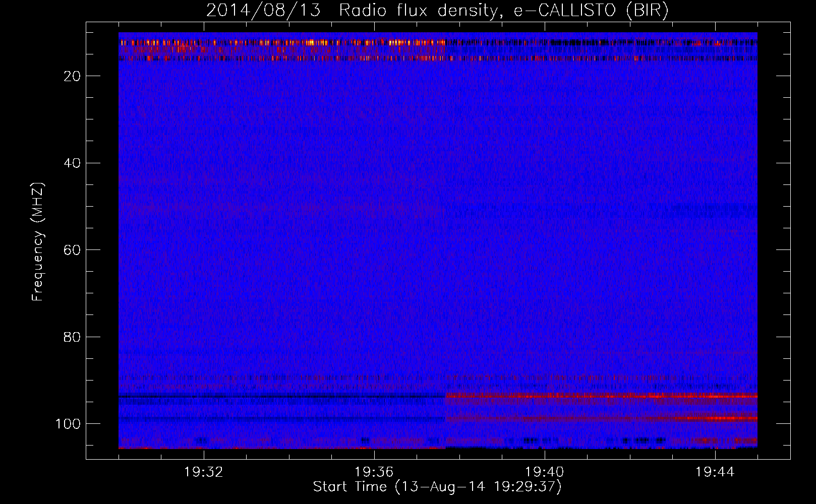Click the 100 MHz frequency tick label

[x=68, y=424]
